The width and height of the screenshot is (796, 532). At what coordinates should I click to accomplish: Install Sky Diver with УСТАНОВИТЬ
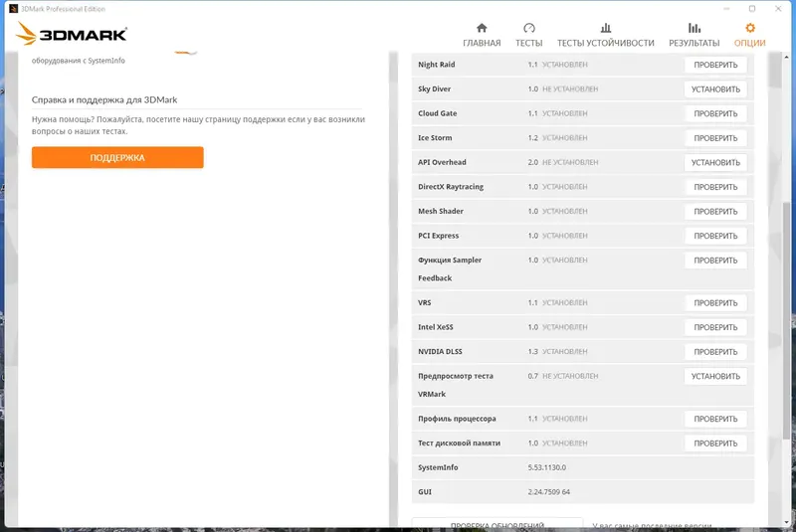point(715,89)
